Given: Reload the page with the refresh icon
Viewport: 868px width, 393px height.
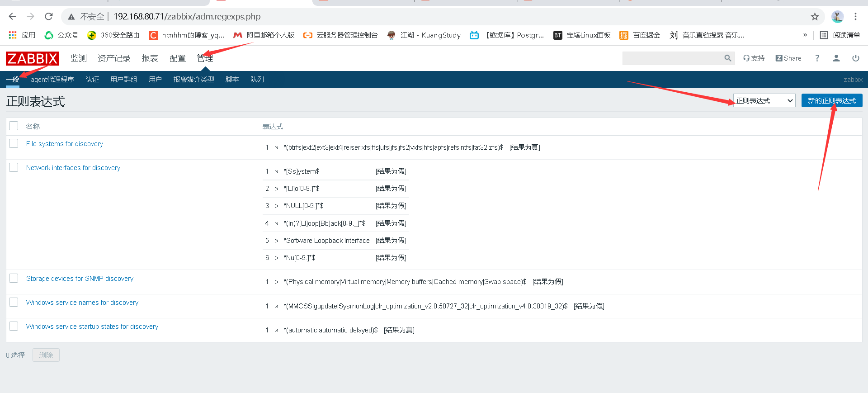Looking at the screenshot, I should pos(49,17).
